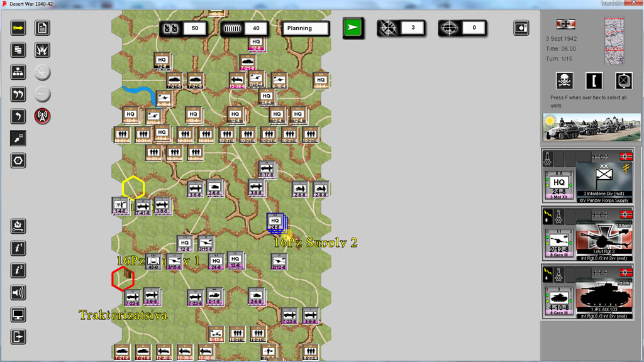Select the explosion combat icon
This screenshot has height=362, width=644.
coord(42,50)
